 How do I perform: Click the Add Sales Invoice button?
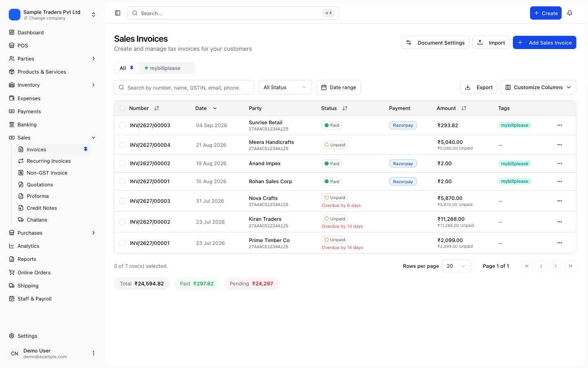(x=544, y=43)
